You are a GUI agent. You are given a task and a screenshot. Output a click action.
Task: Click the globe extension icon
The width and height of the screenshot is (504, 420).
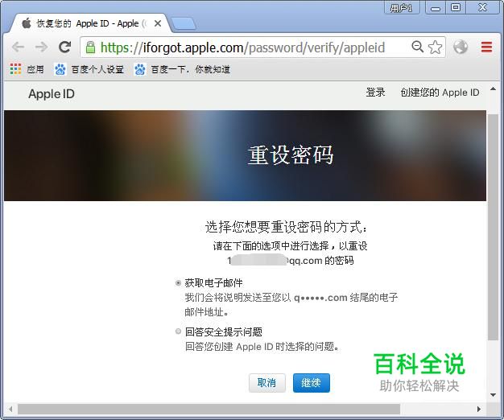coord(461,47)
